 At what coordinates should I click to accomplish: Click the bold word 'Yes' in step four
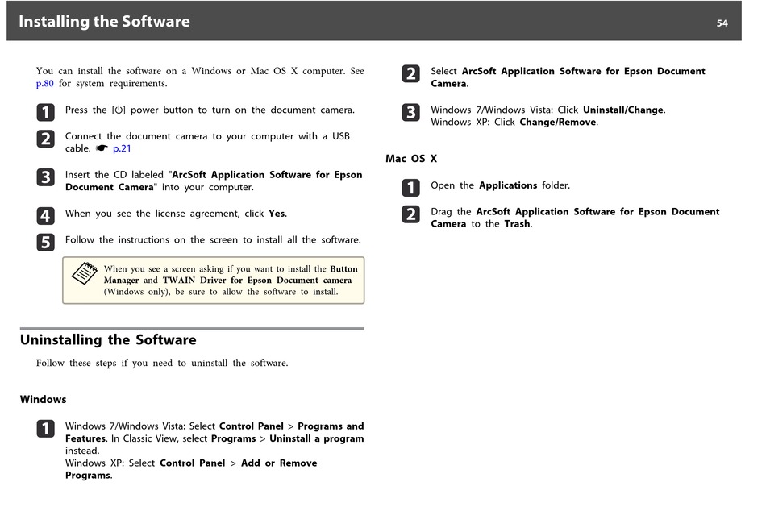tap(277, 214)
